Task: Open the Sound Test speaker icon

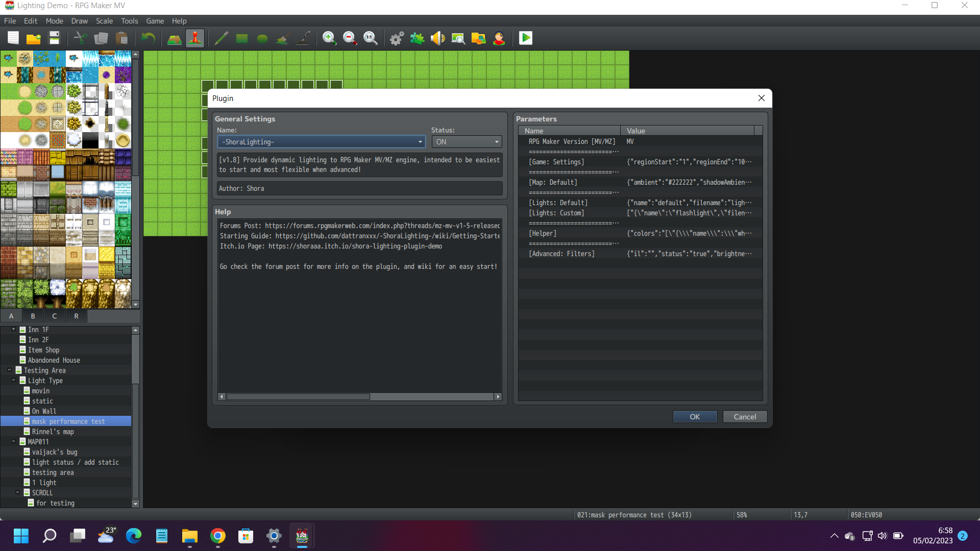Action: [438, 38]
